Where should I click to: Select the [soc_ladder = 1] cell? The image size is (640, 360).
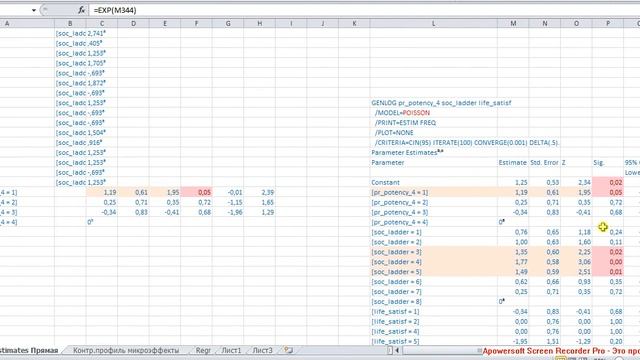click(433, 232)
